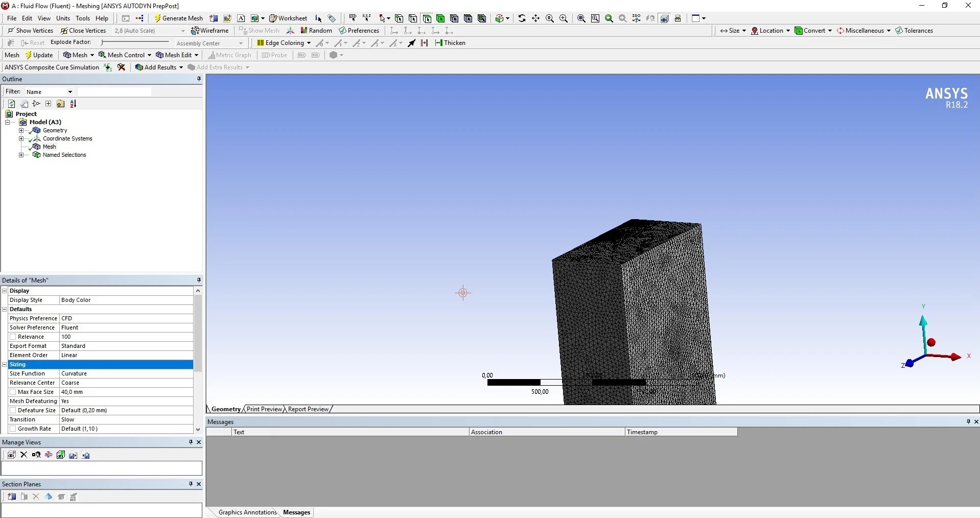The image size is (980, 518).
Task: Open the Filter Name combo box
Action: coord(49,92)
